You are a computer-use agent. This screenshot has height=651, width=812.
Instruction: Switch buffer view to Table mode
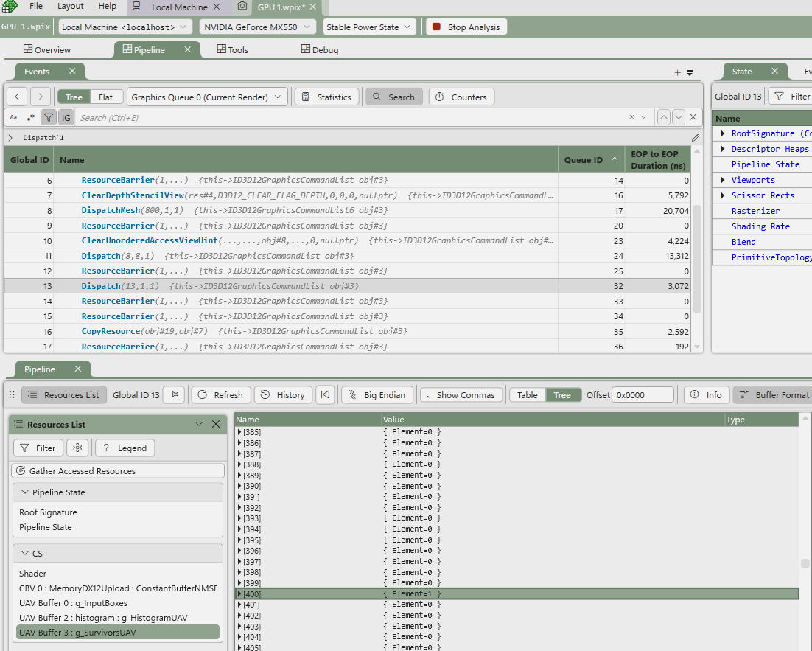pos(528,395)
